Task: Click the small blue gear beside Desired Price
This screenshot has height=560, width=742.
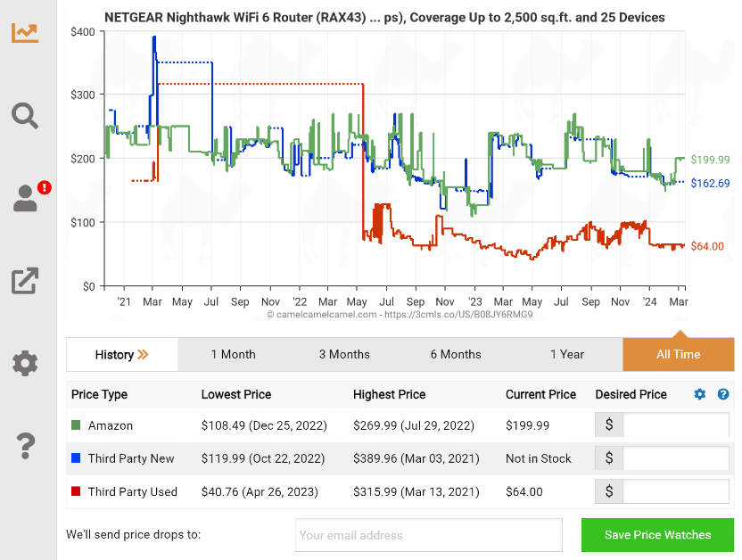Action: (700, 394)
